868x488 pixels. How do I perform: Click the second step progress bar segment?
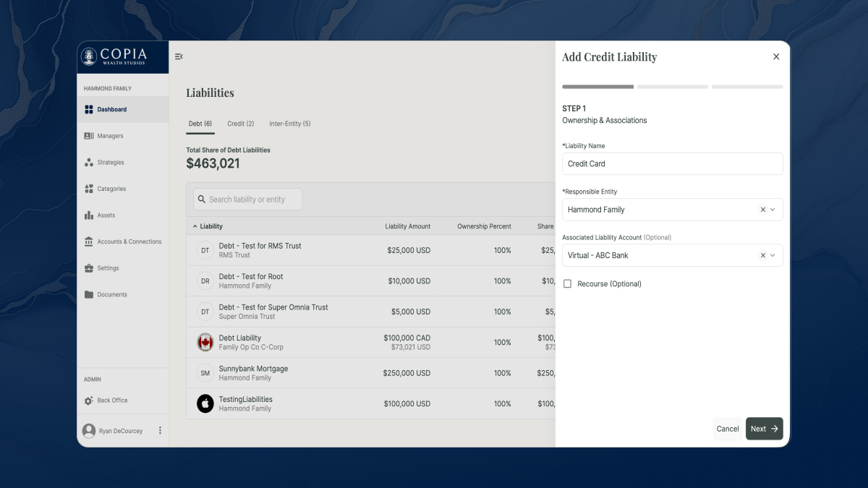click(673, 87)
